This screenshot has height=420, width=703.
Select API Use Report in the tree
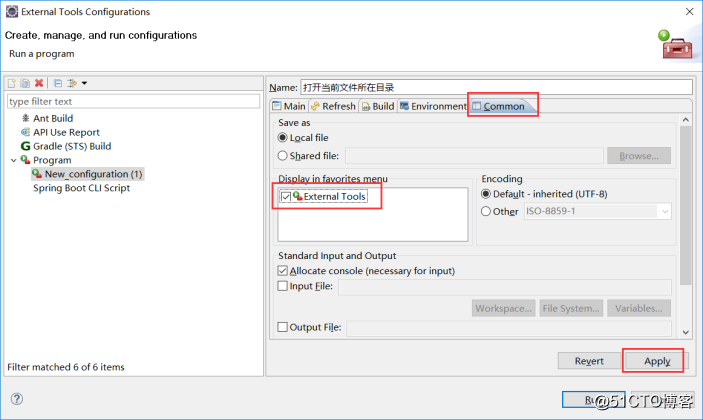[66, 132]
